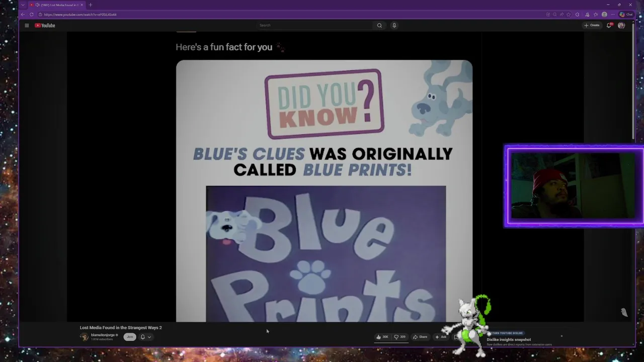Open the apps grid icon in address bar
The width and height of the screenshot is (644, 362).
548,15
